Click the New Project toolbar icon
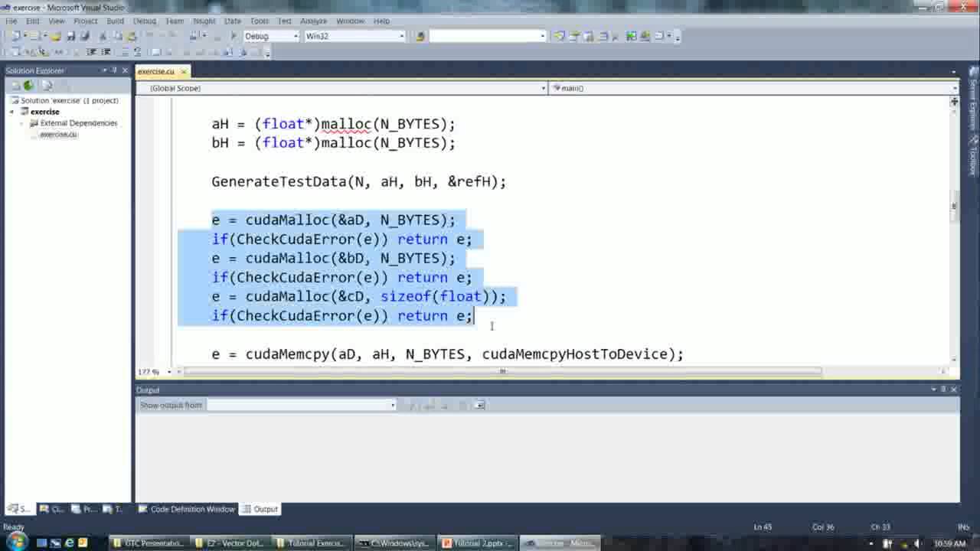Image resolution: width=980 pixels, height=551 pixels. (15, 36)
